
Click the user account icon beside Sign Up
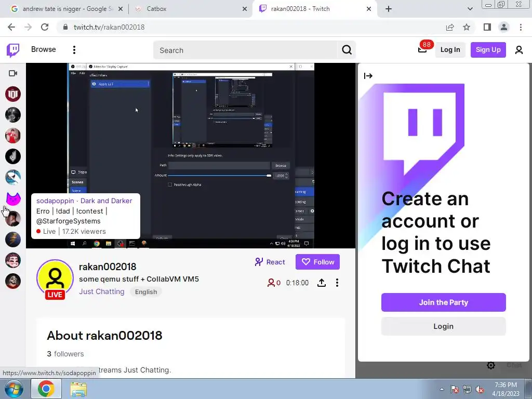(519, 50)
